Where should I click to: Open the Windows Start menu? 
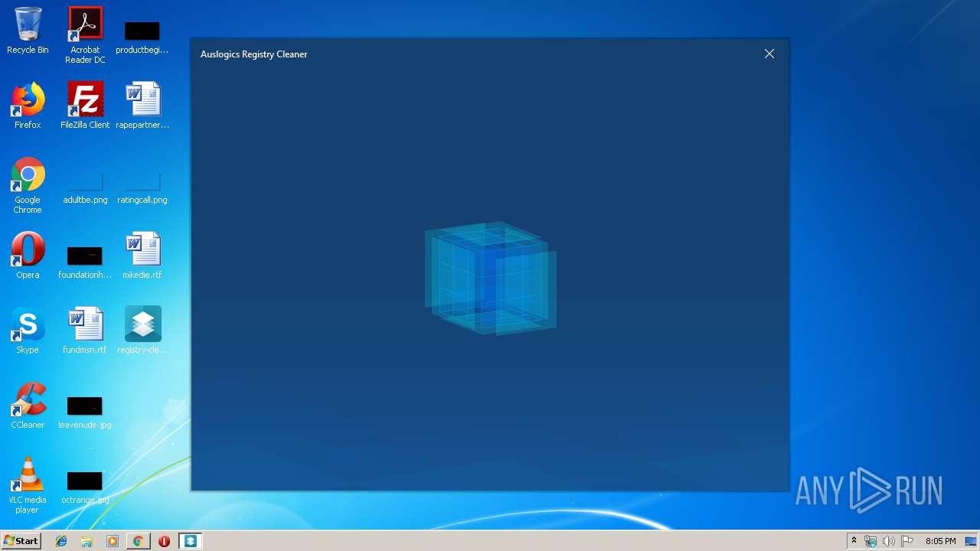pos(21,540)
